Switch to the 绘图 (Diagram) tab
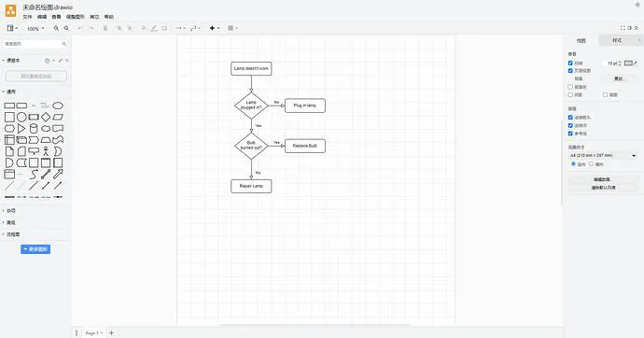This screenshot has width=644, height=338. (x=581, y=40)
